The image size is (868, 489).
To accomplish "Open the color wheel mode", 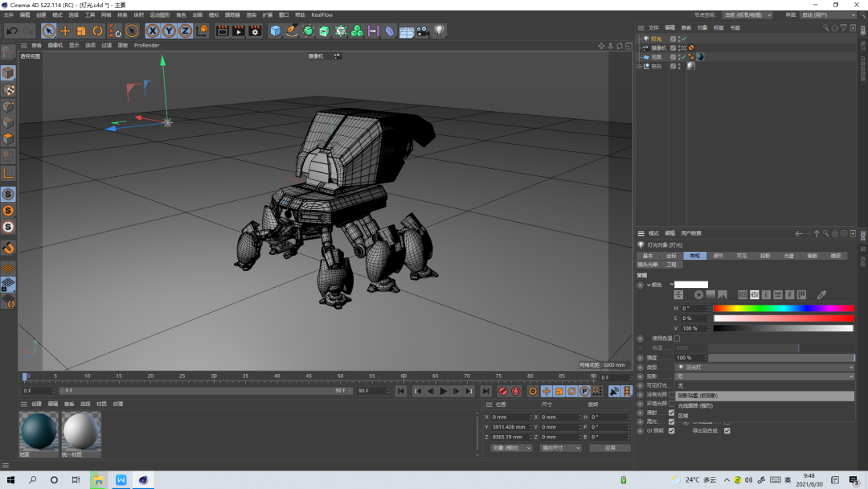I will coord(699,295).
